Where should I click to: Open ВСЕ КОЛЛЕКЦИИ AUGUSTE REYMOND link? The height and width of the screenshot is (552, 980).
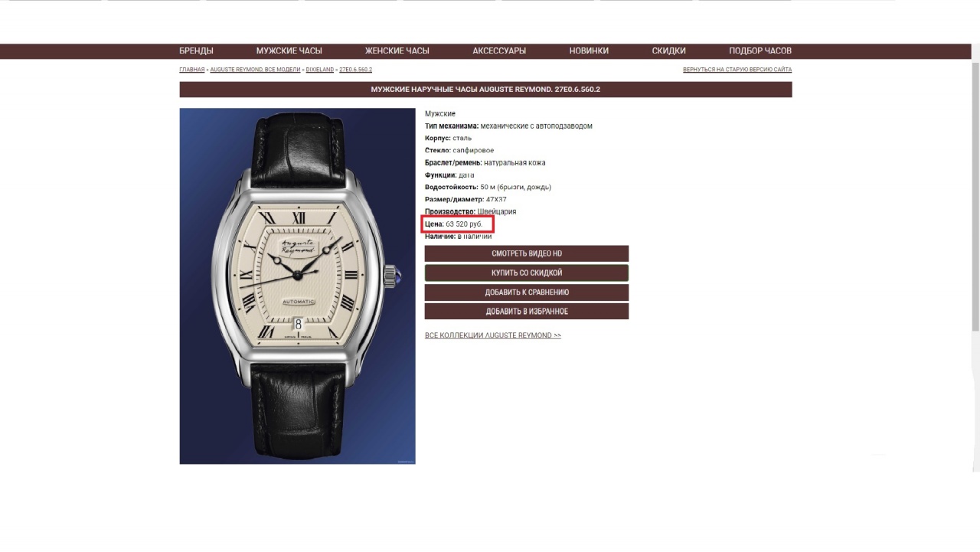493,335
